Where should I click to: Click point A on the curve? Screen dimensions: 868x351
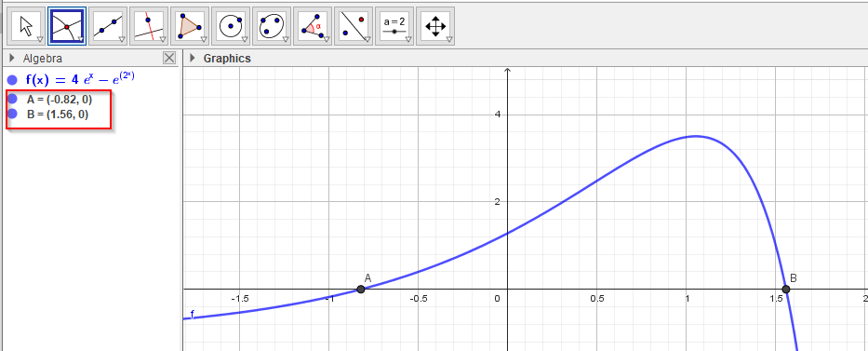[361, 289]
